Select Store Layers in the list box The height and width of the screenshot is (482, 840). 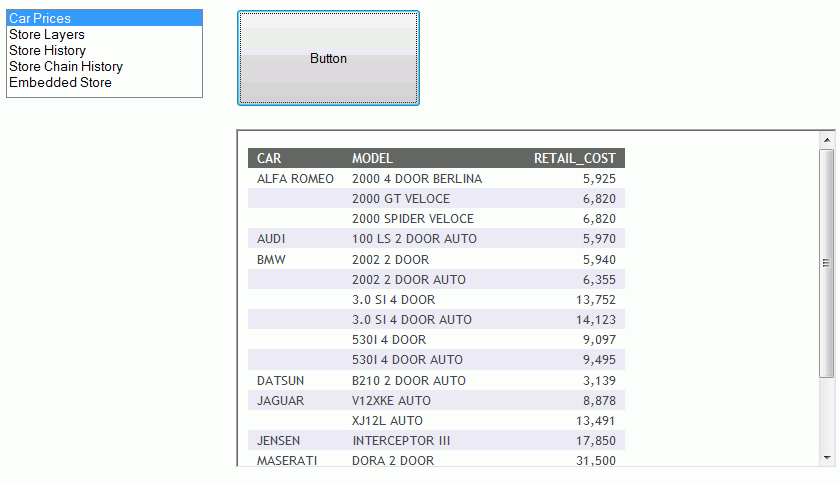(x=104, y=34)
